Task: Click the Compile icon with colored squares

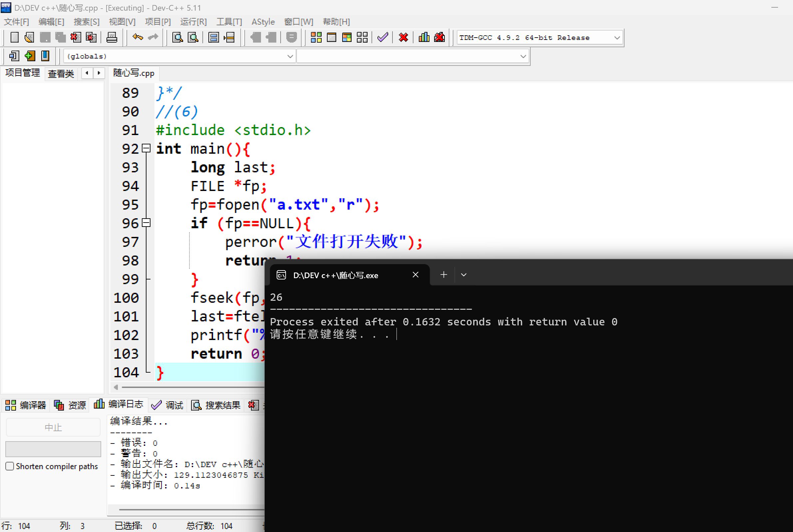Action: [316, 37]
